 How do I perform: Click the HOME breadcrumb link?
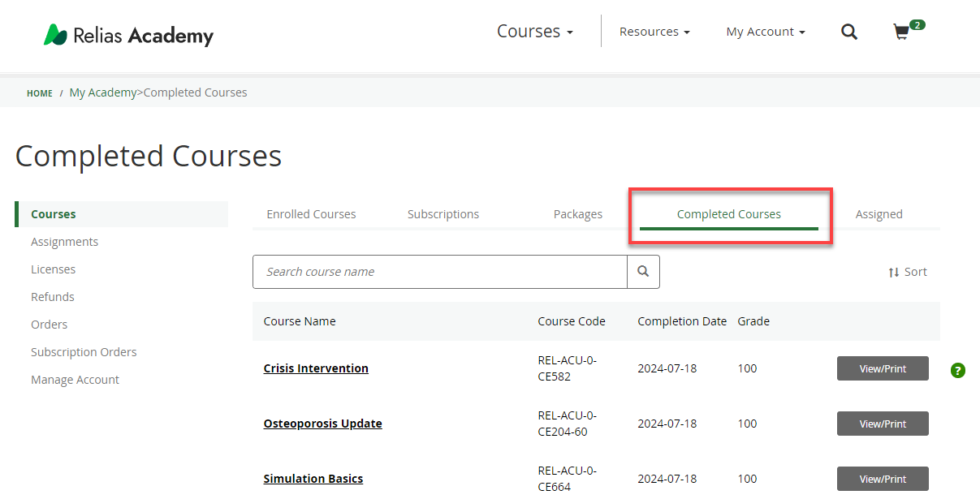pos(40,93)
